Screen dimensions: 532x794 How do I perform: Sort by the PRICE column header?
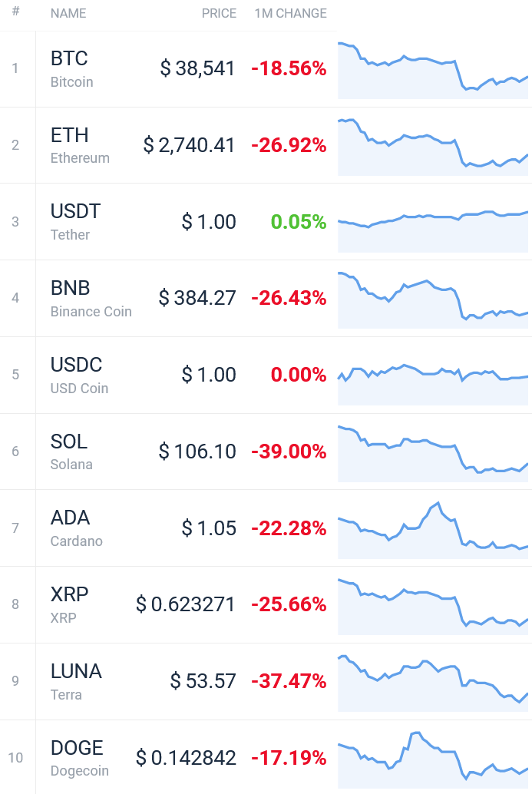click(x=219, y=13)
